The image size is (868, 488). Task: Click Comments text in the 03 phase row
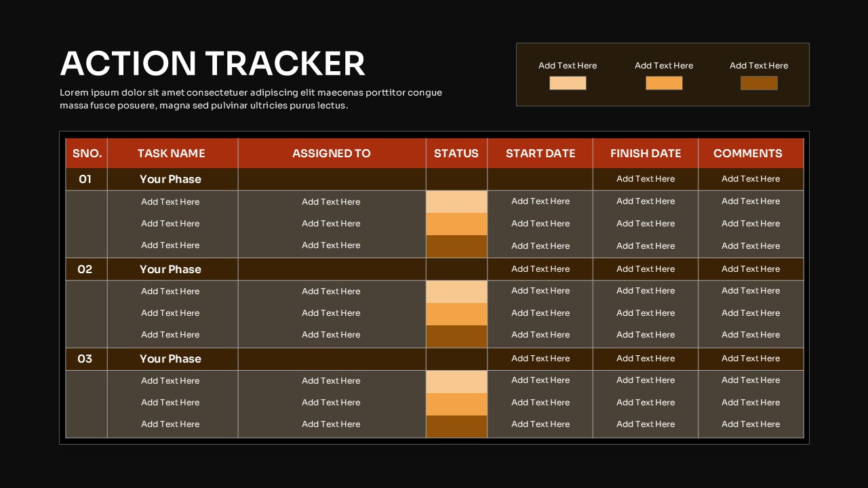(x=751, y=359)
